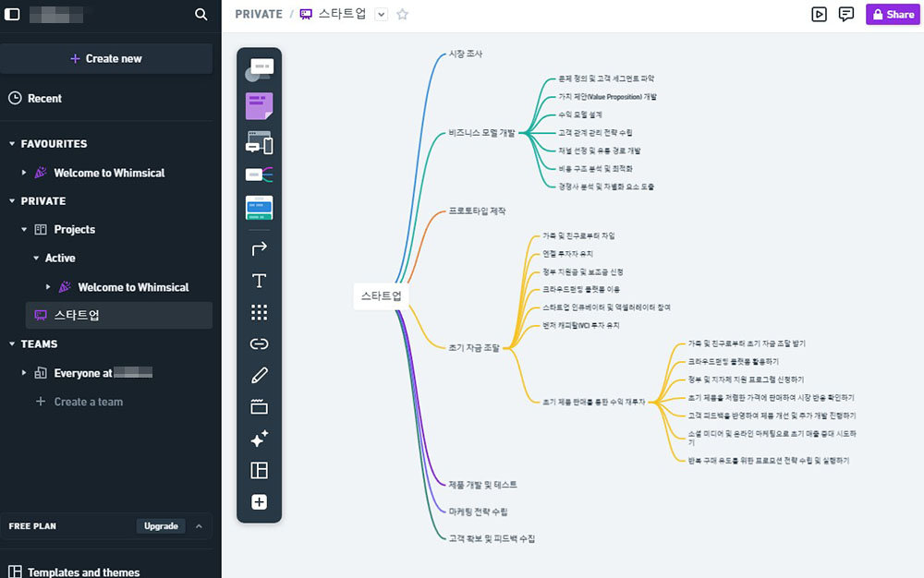This screenshot has height=578, width=924.
Task: Toggle the sidebar panel icon
Action: [13, 15]
